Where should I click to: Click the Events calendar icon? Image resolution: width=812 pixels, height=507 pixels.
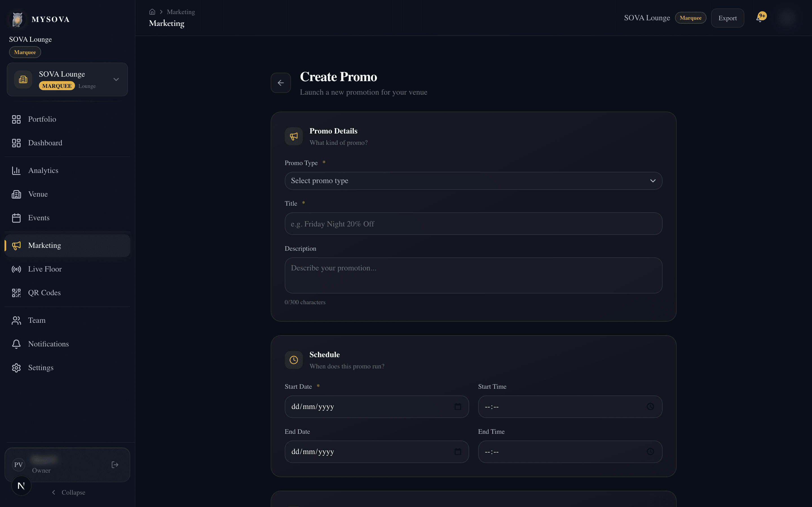pyautogui.click(x=16, y=218)
